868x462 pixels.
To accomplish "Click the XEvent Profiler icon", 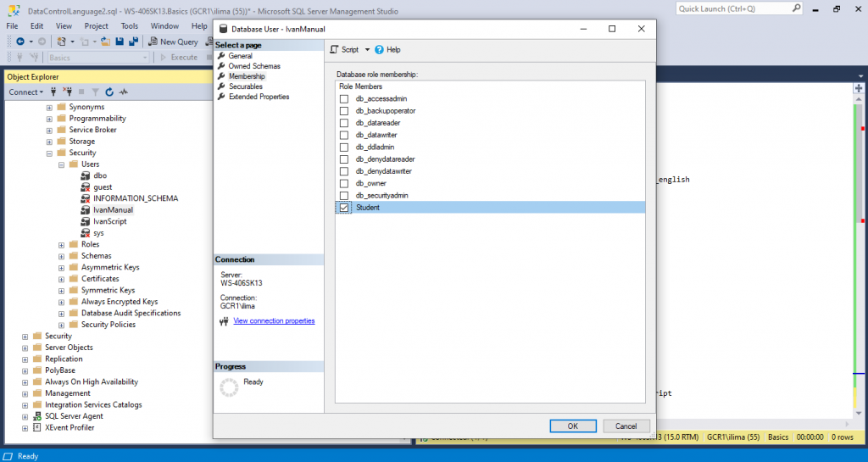I will coord(37,428).
